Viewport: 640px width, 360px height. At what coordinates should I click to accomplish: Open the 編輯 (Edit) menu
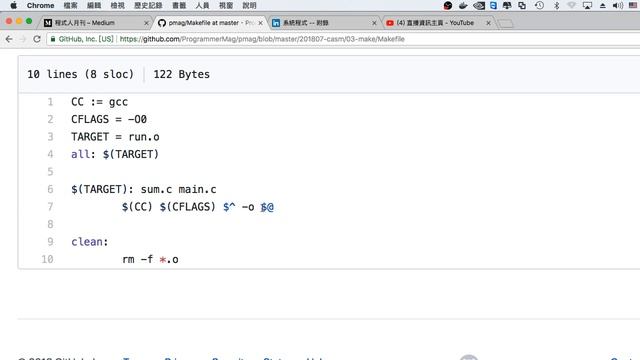(94, 5)
